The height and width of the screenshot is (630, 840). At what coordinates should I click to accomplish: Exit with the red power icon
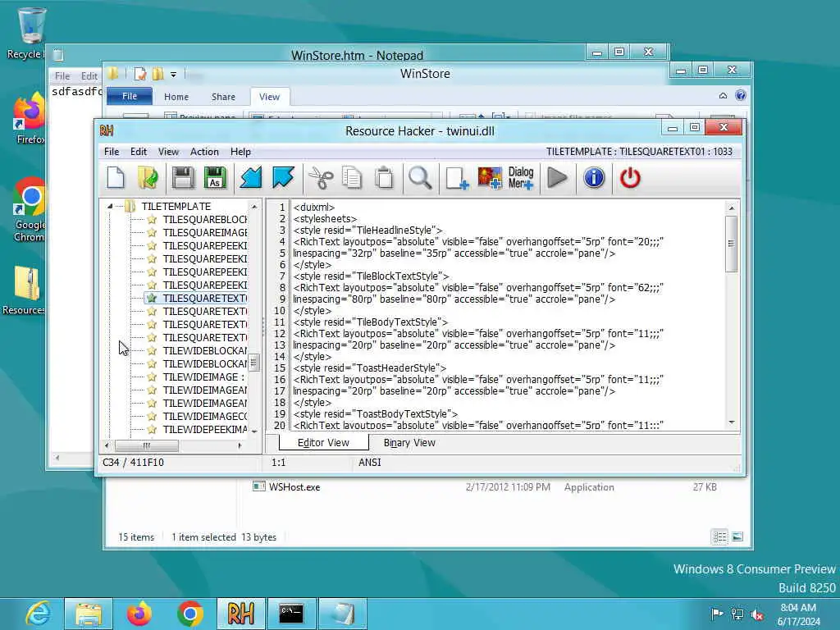(630, 178)
